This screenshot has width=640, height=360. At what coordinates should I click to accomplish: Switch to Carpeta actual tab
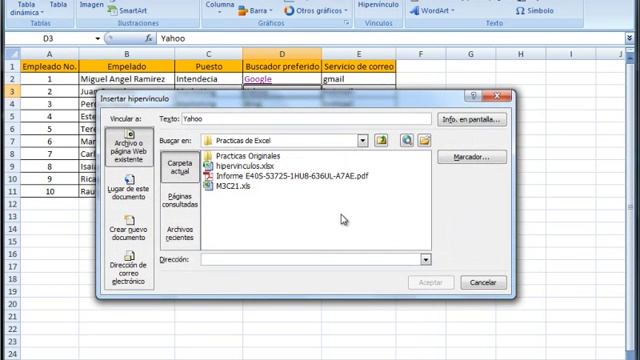pyautogui.click(x=180, y=167)
